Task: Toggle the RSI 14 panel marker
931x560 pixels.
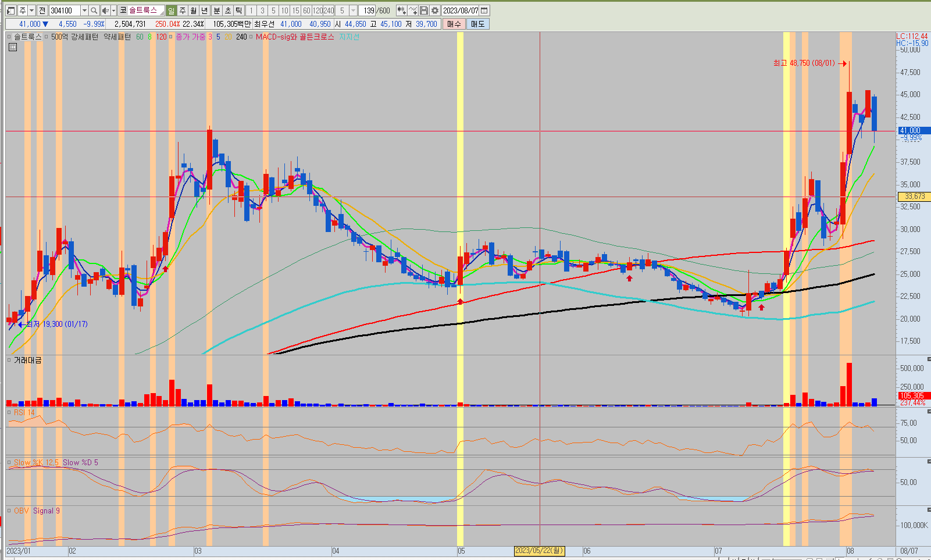Action: pos(9,412)
